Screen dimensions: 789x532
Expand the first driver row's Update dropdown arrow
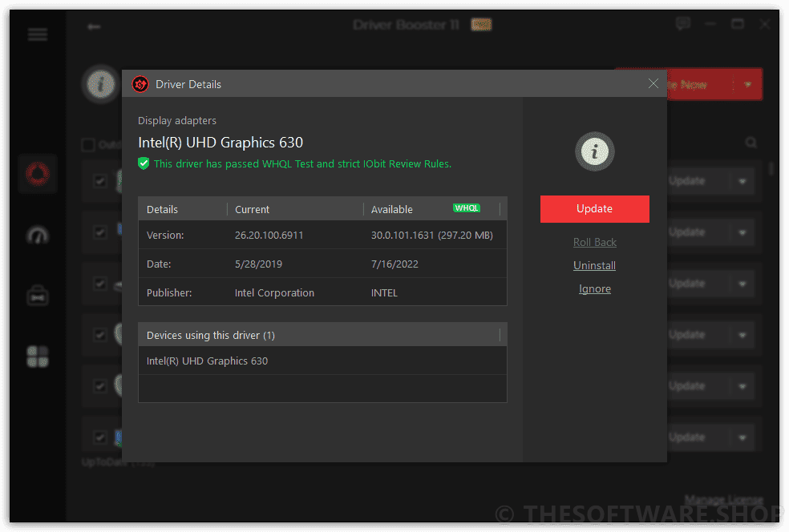(742, 181)
